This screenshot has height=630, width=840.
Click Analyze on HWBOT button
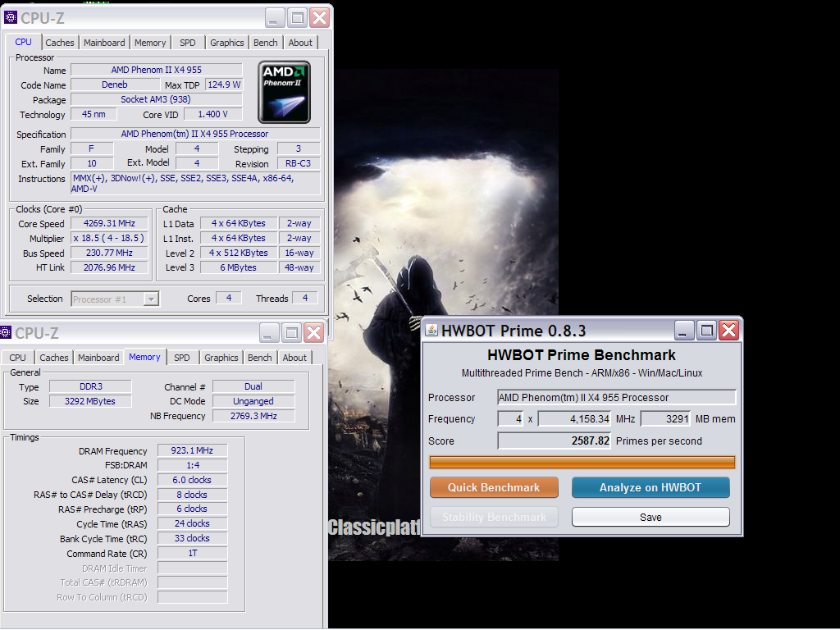click(x=651, y=487)
